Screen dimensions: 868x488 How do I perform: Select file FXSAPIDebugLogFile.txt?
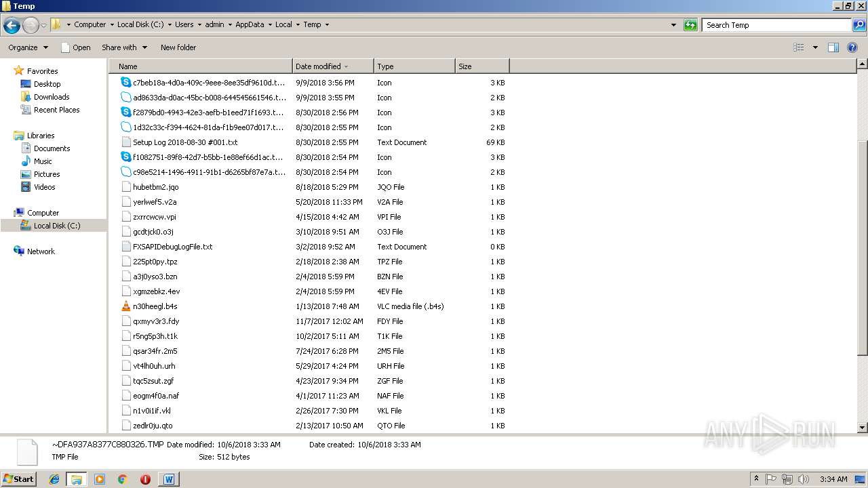click(172, 247)
